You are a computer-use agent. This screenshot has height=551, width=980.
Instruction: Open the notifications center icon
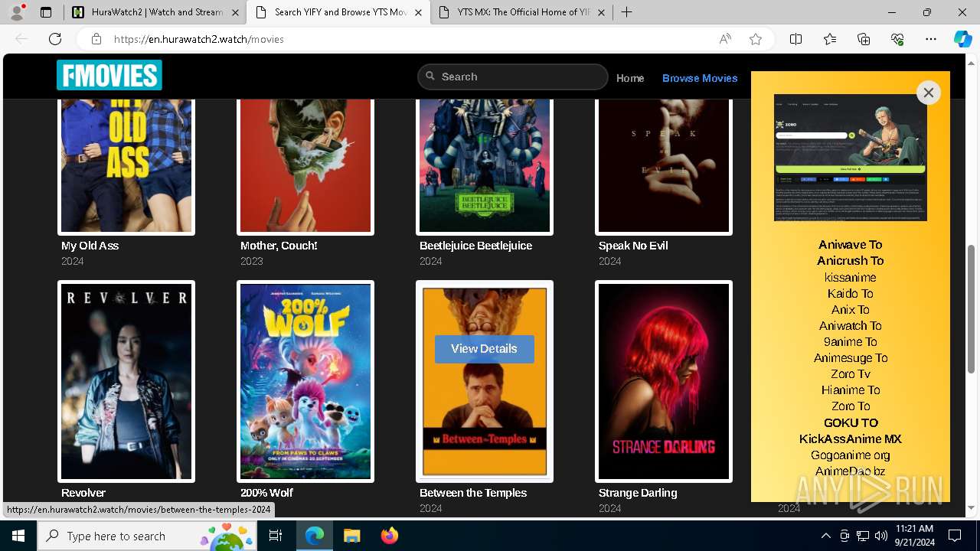click(x=955, y=536)
